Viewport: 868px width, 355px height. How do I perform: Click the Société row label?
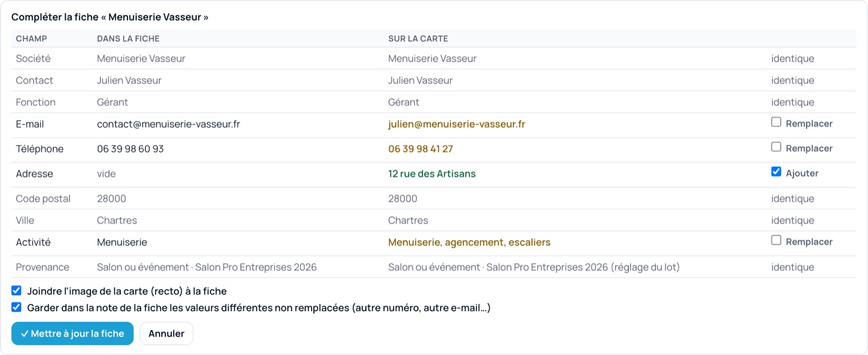click(33, 59)
